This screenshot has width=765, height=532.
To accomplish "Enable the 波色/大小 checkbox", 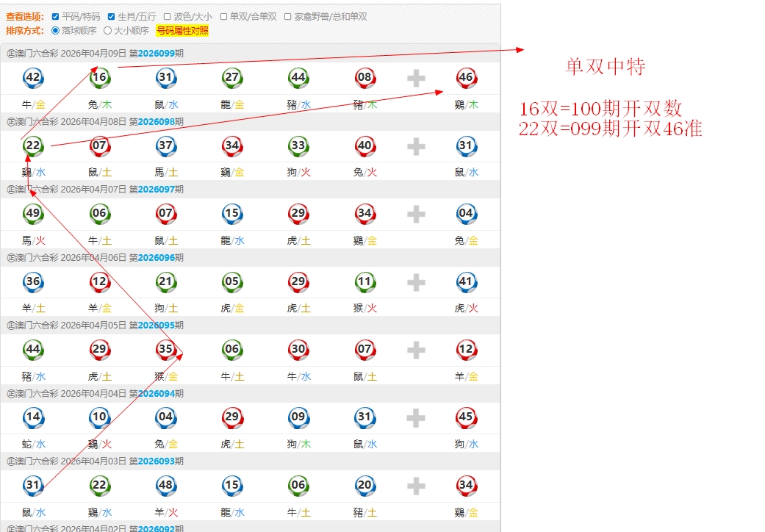I will pos(168,16).
